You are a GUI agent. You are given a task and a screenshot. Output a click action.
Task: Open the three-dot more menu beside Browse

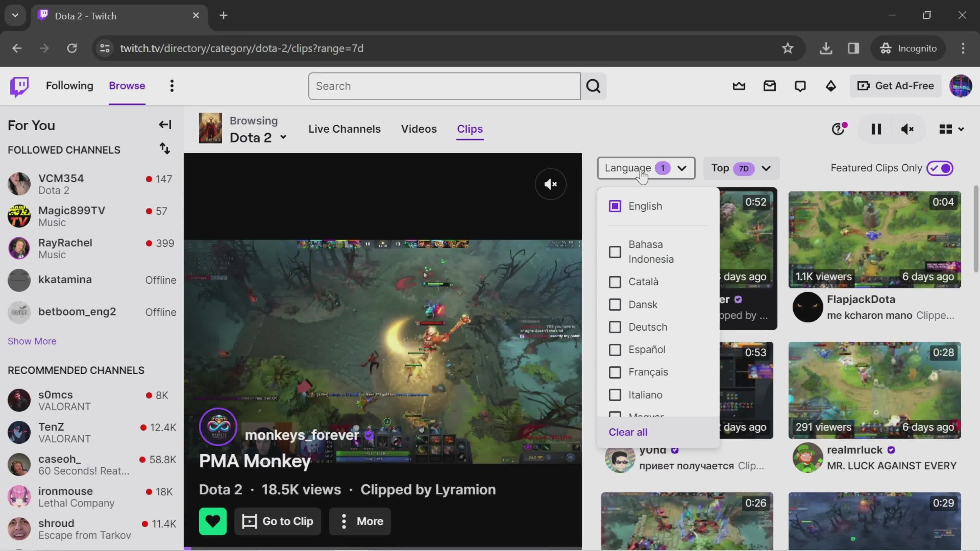pos(172,86)
